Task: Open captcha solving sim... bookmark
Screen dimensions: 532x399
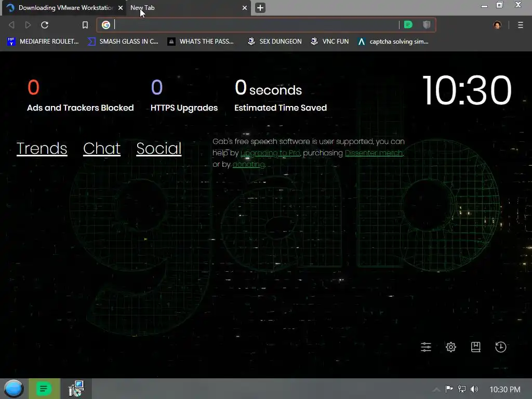Action: 393,42
